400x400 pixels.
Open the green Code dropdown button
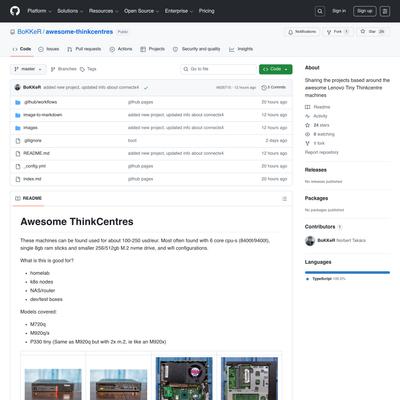(275, 69)
